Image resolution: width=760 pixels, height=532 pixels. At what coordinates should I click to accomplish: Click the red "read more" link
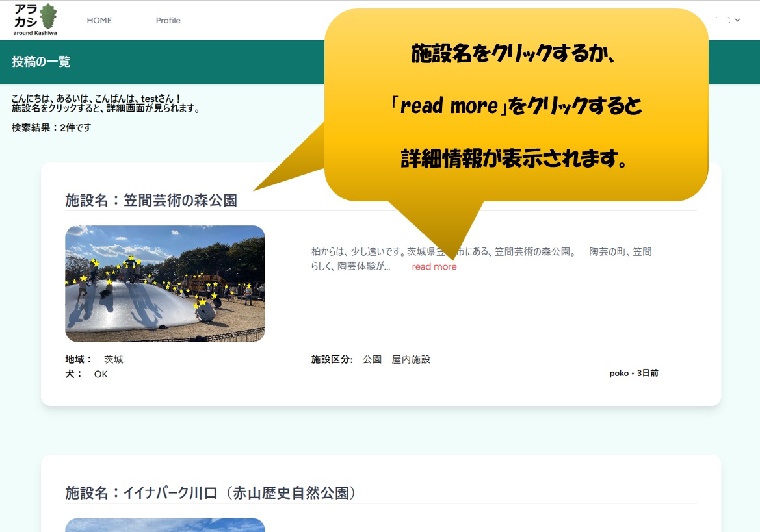434,267
